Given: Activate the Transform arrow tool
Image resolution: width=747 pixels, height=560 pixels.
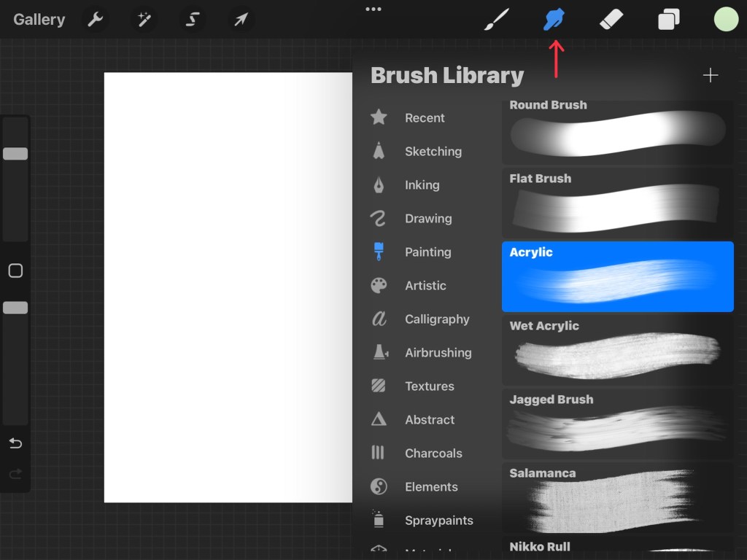Looking at the screenshot, I should point(241,20).
